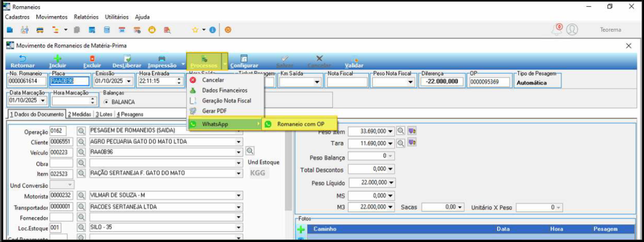Expand the Motorista name combo box
This screenshot has width=644, height=242.
[x=238, y=195]
